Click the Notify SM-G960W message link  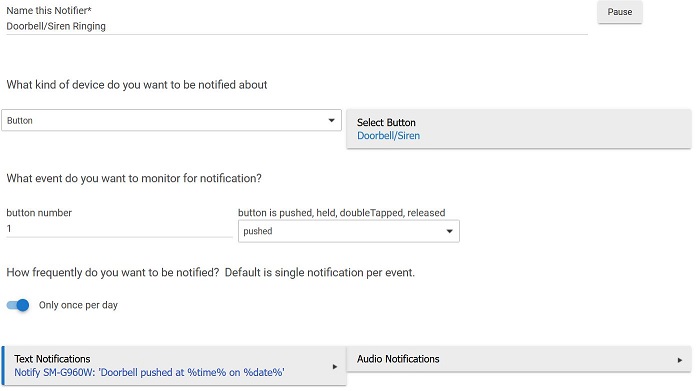pos(149,373)
